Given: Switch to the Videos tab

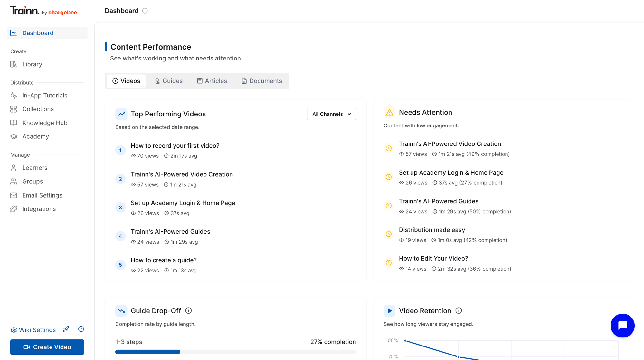Looking at the screenshot, I should point(126,81).
